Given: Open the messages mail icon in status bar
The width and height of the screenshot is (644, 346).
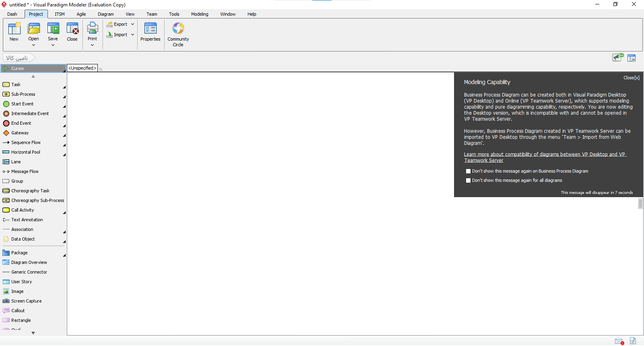Looking at the screenshot, I should coord(619,341).
